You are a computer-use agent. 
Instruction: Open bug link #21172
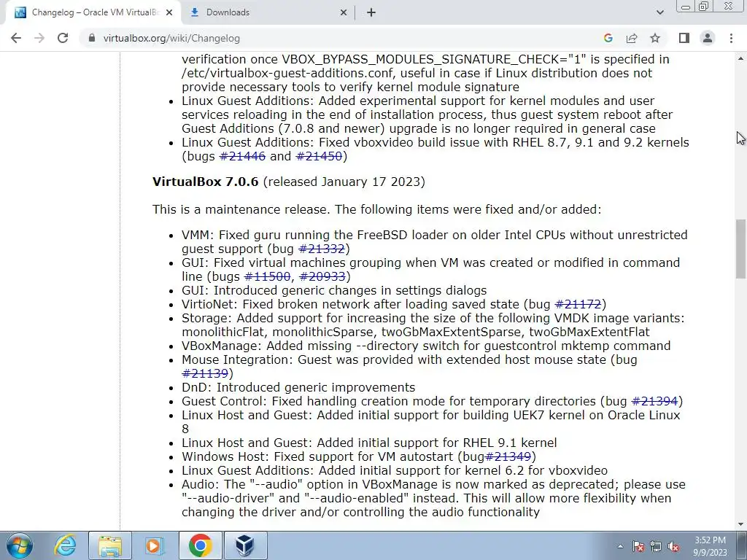[578, 304]
